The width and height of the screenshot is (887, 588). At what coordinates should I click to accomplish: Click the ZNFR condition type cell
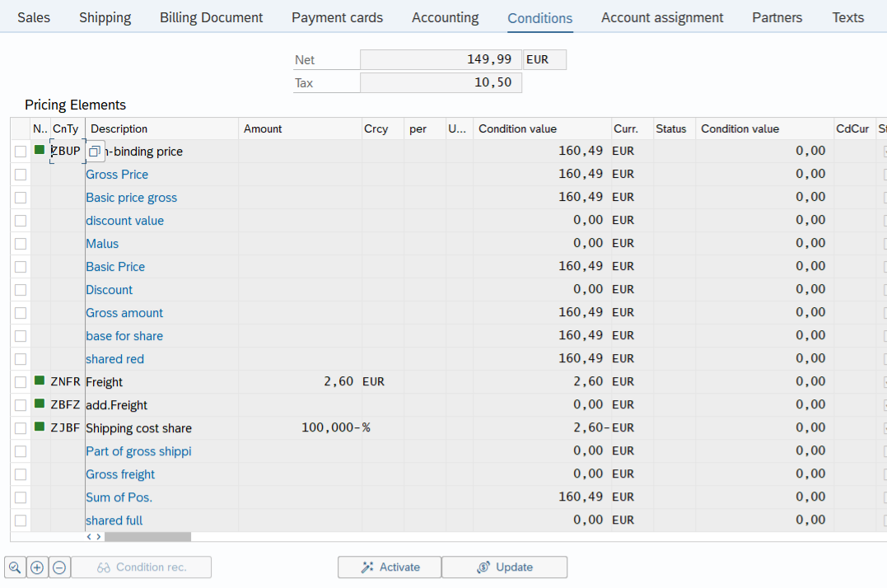68,382
